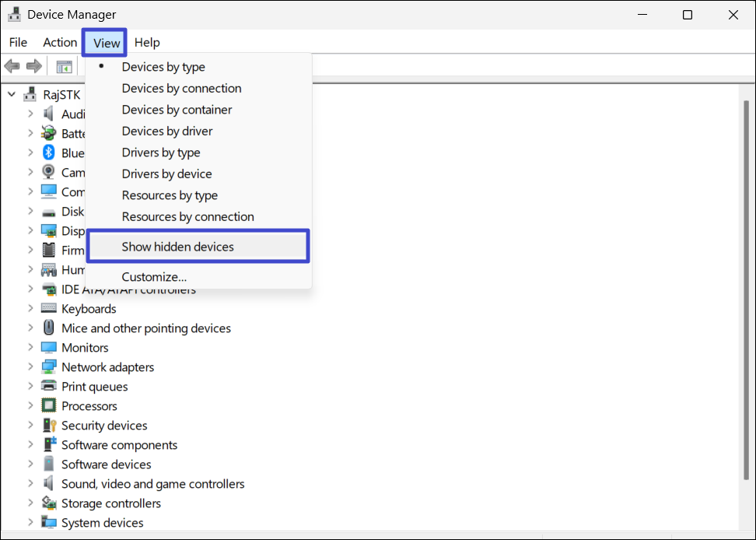Expand the Monitors category
The image size is (756, 540).
pos(30,348)
